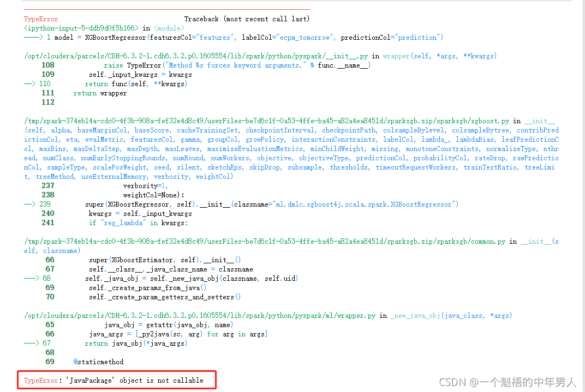Image resolution: width=585 pixels, height=392 pixels.
Task: Click the pyspark/ml/wrapper.py file path
Action: [x=200, y=316]
